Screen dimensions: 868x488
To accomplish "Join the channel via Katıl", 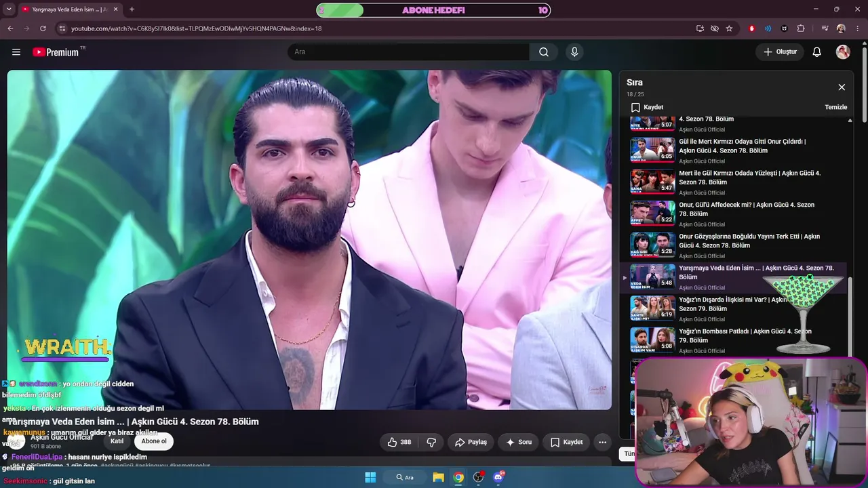I will pos(117,441).
